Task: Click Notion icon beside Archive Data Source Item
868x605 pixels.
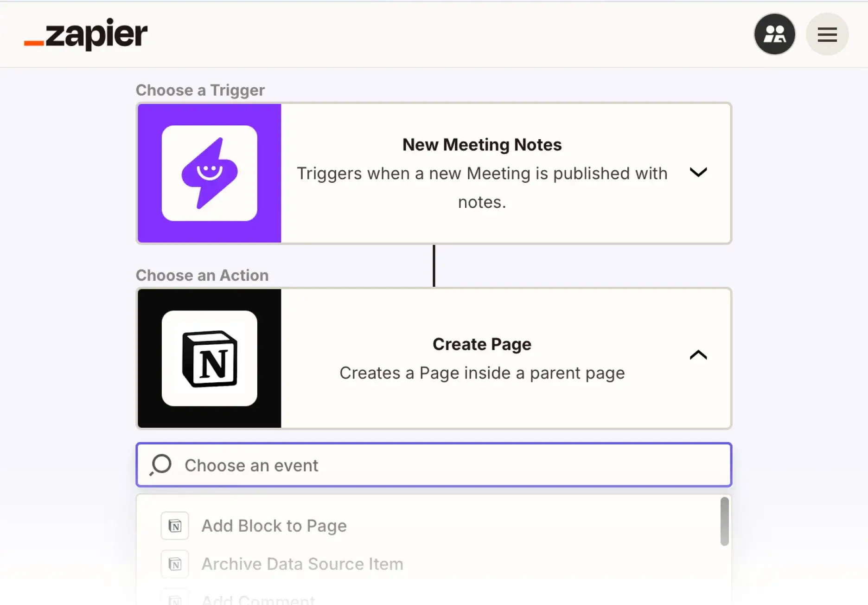Action: click(x=175, y=564)
